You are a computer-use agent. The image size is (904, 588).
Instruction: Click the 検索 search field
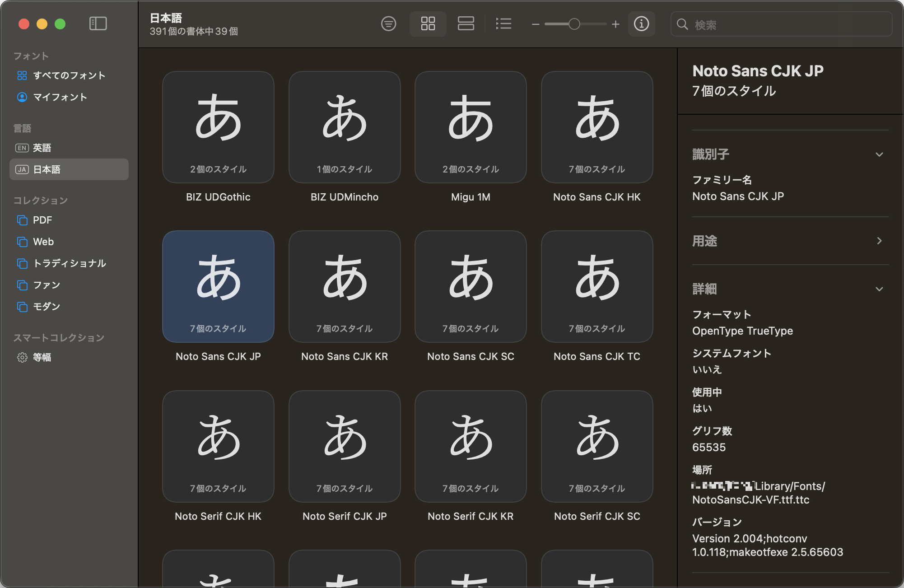[x=781, y=24]
